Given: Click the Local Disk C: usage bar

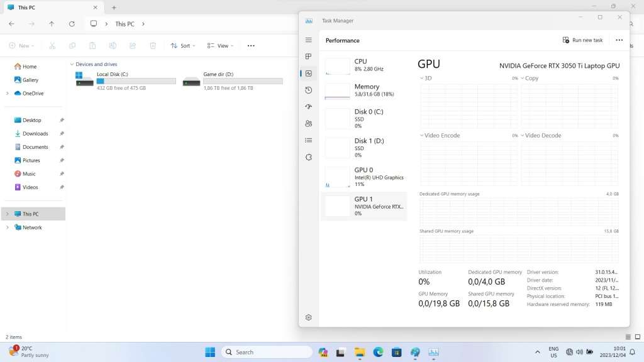Looking at the screenshot, I should point(135,80).
